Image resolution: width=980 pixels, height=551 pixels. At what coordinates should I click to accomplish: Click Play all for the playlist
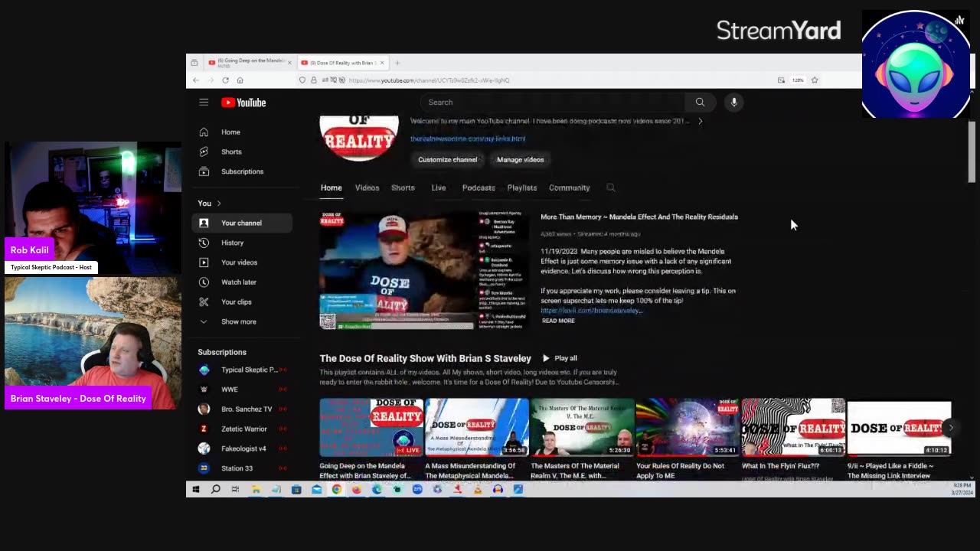560,358
